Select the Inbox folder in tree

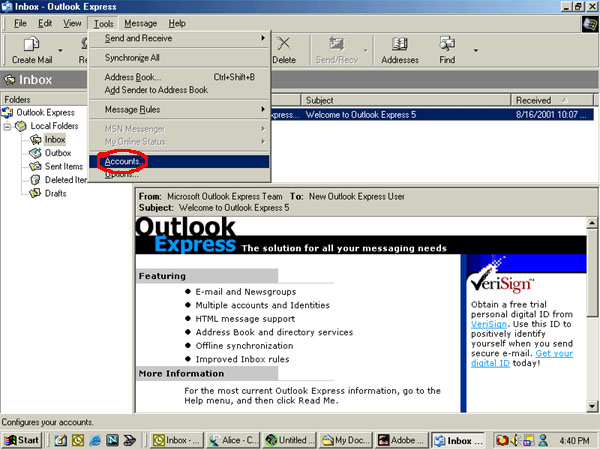point(55,140)
